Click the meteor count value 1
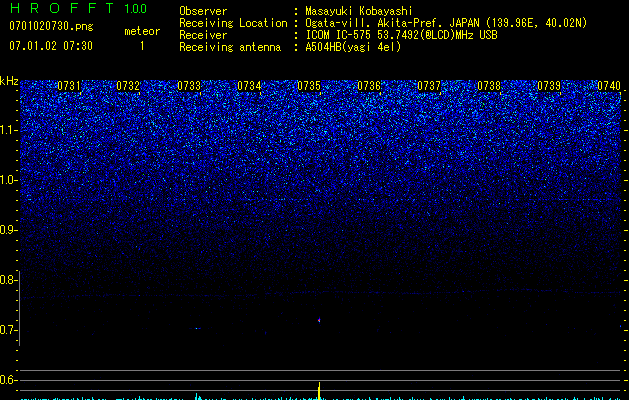Viewport: 629px width, 400px height. 142,46
